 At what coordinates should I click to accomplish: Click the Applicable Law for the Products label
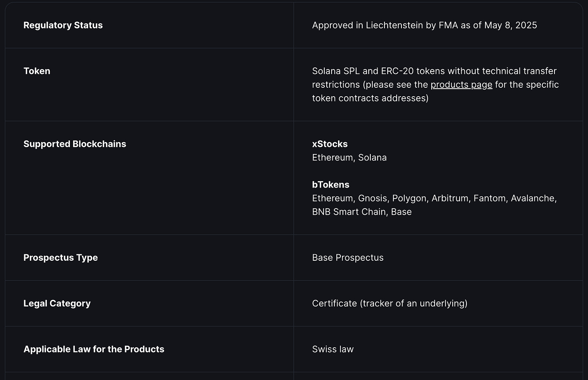pyautogui.click(x=94, y=349)
